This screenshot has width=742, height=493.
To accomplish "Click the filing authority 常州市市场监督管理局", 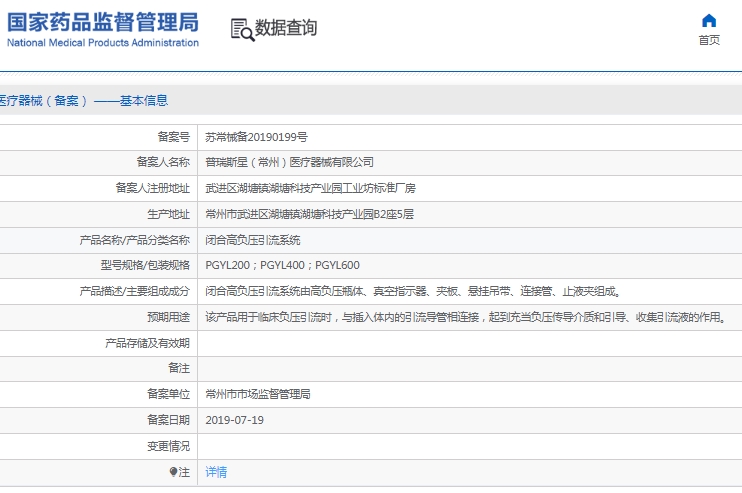I will 258,394.
